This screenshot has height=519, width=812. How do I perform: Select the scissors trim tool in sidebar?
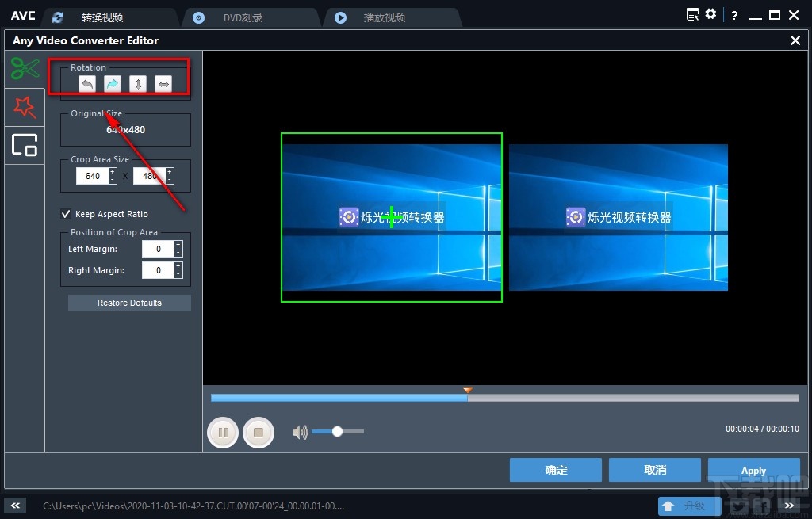tap(24, 69)
